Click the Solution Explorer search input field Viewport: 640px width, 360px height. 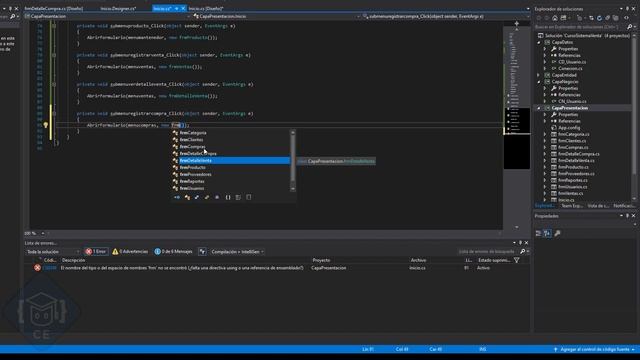(x=580, y=27)
